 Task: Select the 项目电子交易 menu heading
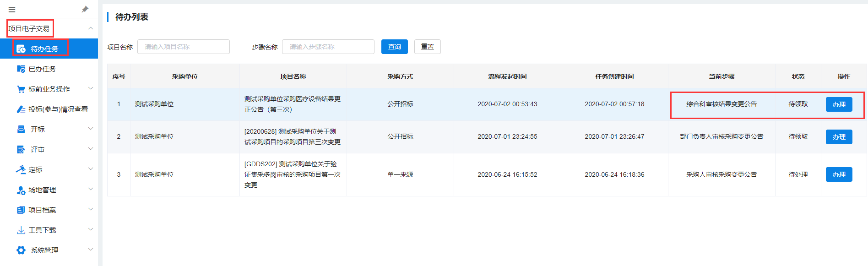coord(29,28)
